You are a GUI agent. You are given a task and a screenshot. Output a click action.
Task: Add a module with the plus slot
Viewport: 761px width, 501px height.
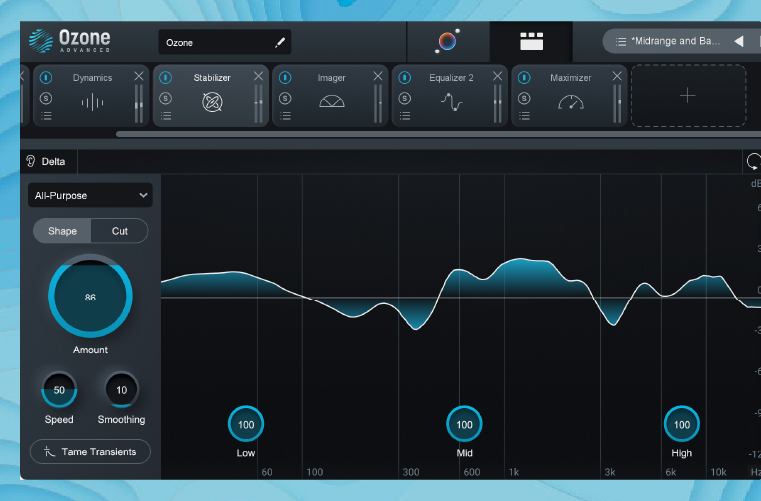tap(688, 96)
